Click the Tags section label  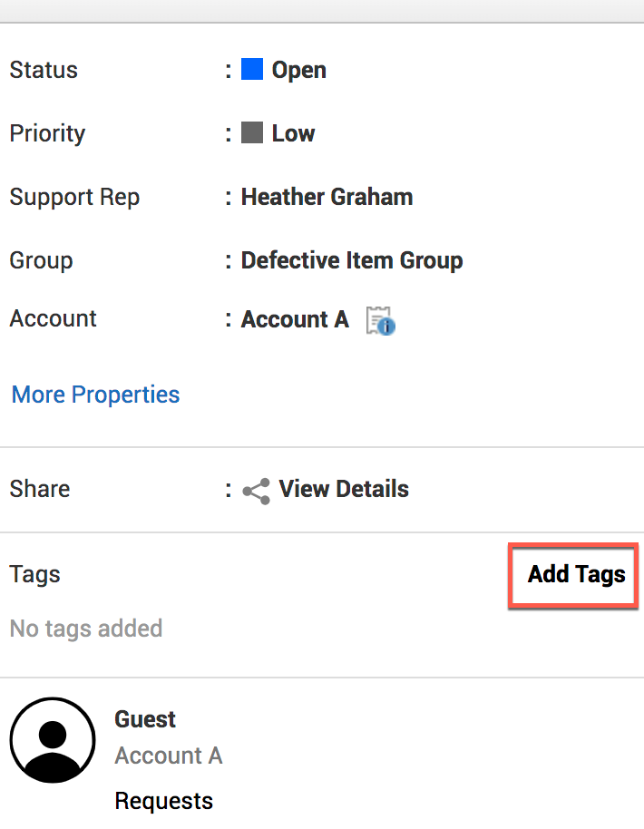(x=35, y=574)
